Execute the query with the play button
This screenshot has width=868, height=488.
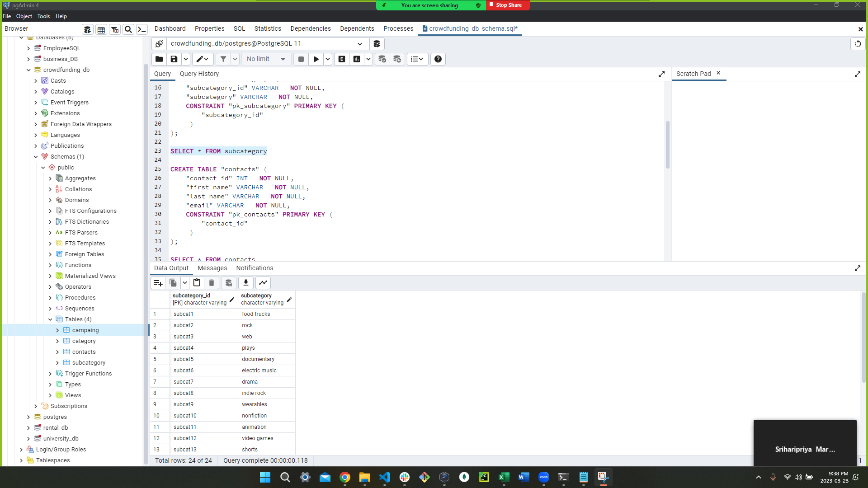pos(315,59)
